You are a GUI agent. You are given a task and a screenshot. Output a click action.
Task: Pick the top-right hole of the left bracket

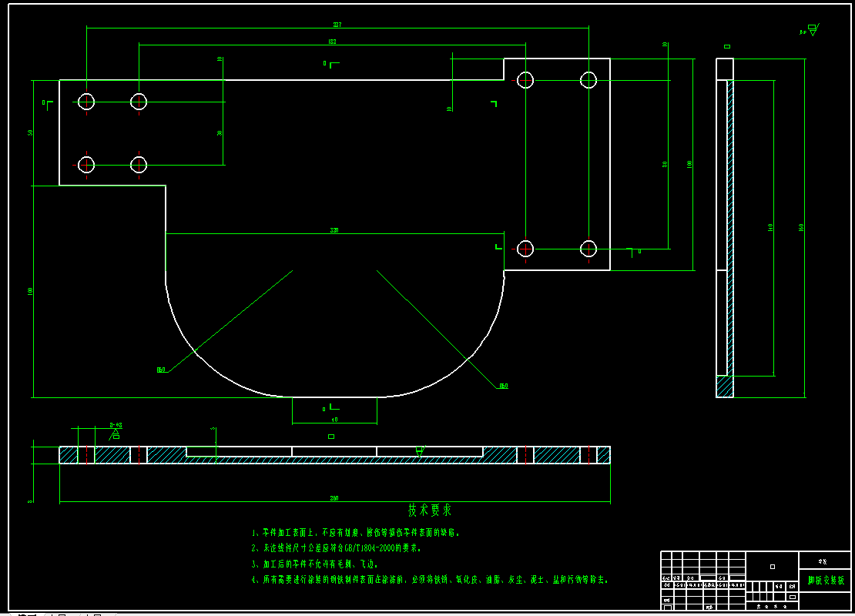[x=139, y=102]
